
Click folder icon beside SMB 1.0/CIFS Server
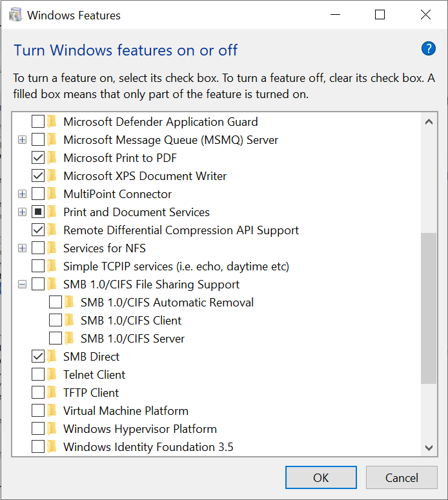point(69,338)
